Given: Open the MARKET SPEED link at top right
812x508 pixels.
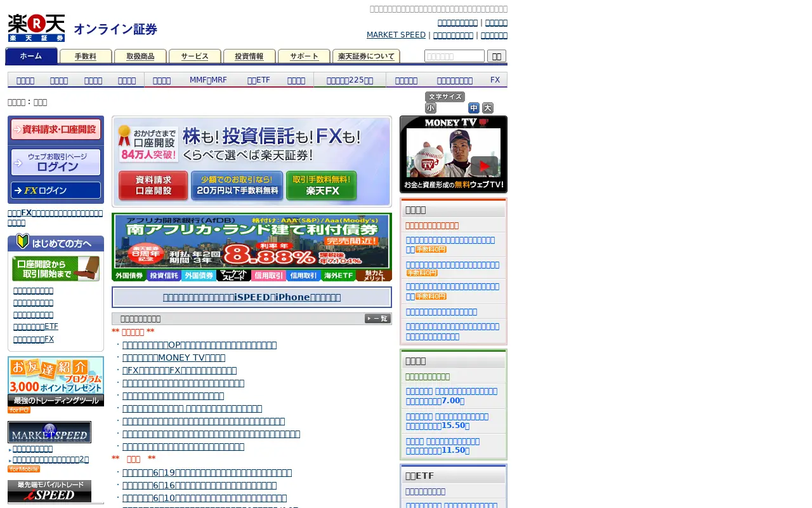Looking at the screenshot, I should click(396, 35).
